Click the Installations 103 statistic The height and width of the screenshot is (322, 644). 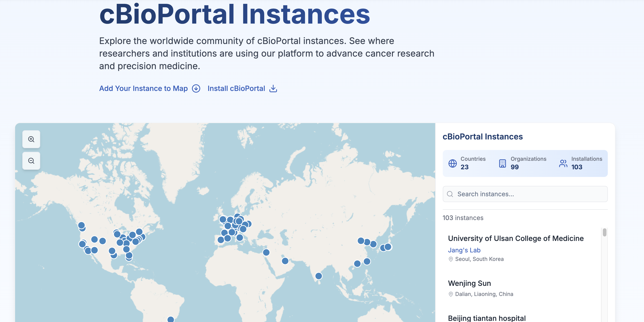click(x=580, y=163)
